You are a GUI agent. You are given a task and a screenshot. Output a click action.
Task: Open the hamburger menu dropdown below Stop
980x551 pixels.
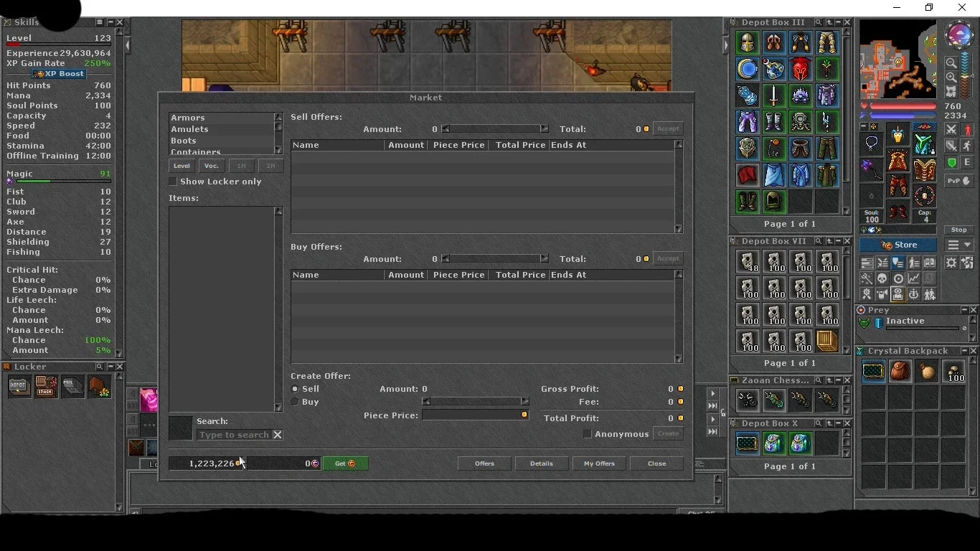pos(959,245)
